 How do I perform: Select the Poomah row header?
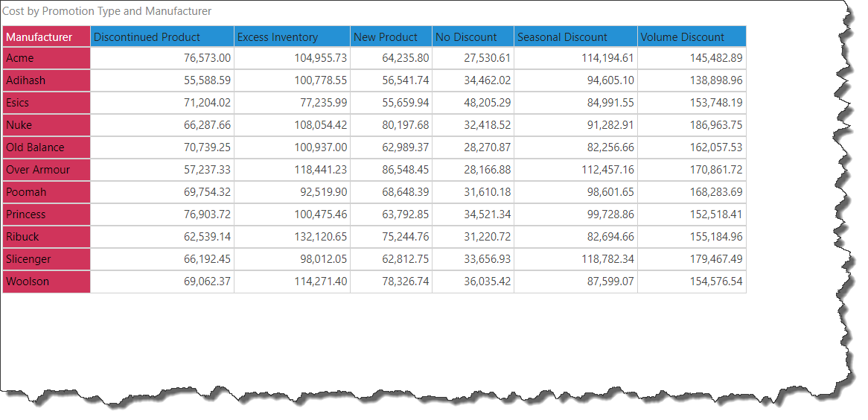click(x=46, y=192)
